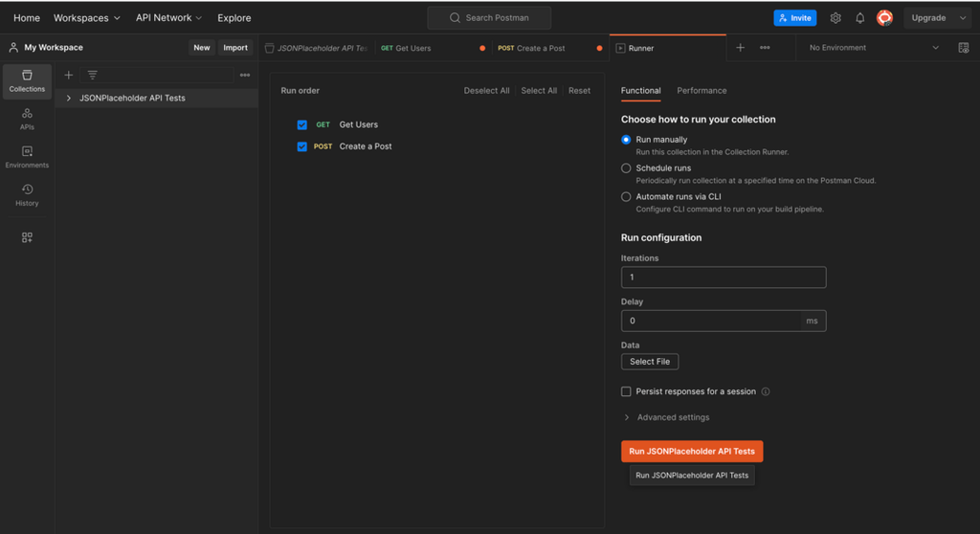Open the History sidebar panel
Image resolution: width=980 pixels, height=534 pixels.
27,195
